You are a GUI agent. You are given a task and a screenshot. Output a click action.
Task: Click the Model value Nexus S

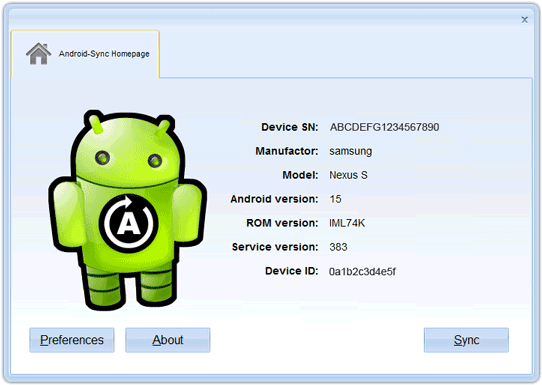coord(348,175)
